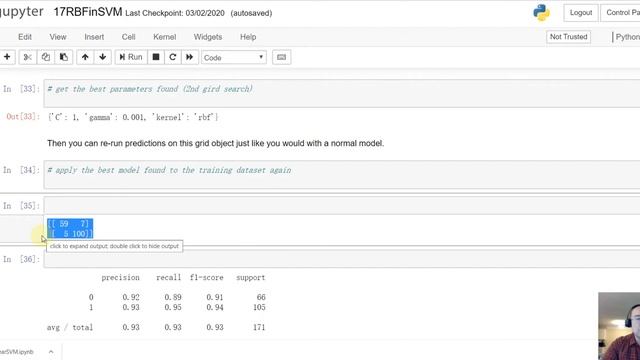The height and width of the screenshot is (360, 640).
Task: Click the Logout button
Action: [581, 13]
